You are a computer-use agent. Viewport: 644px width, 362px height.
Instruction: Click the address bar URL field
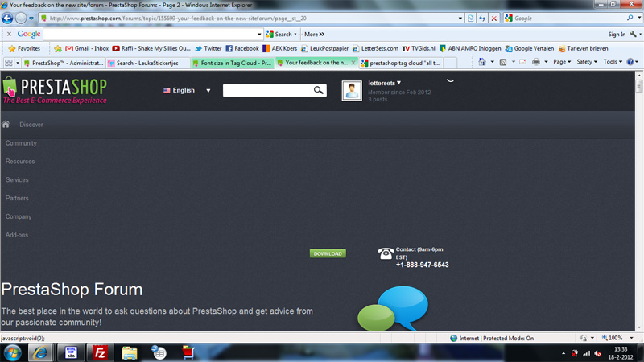[249, 18]
